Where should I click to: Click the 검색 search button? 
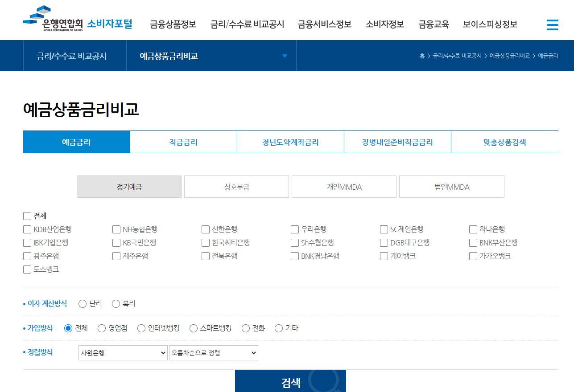(x=290, y=382)
